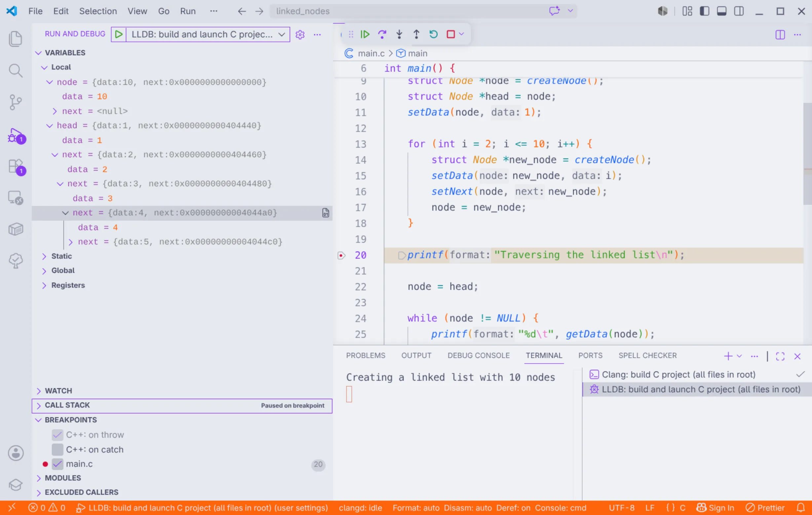Open Remote Explorer in activity bar
Viewport: 812px width, 515px height.
click(x=16, y=198)
